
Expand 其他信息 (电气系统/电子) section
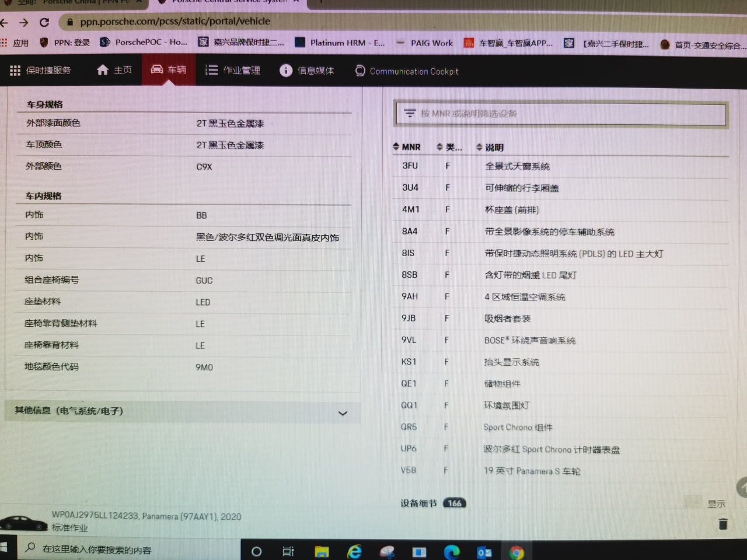click(x=182, y=411)
